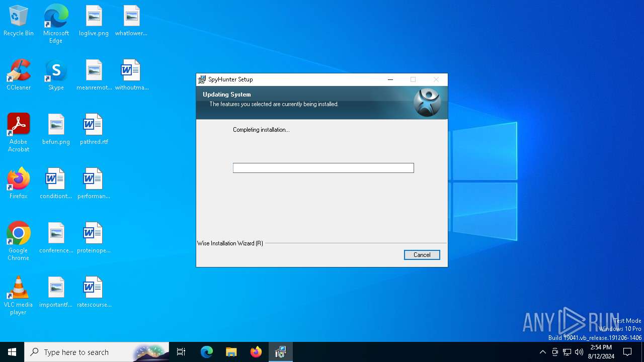
Task: Select the befun.png file
Action: tap(56, 130)
